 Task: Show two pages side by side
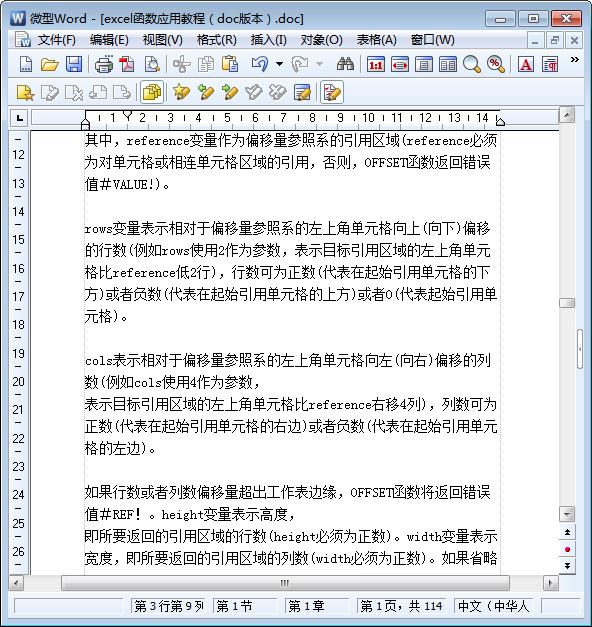click(x=448, y=64)
